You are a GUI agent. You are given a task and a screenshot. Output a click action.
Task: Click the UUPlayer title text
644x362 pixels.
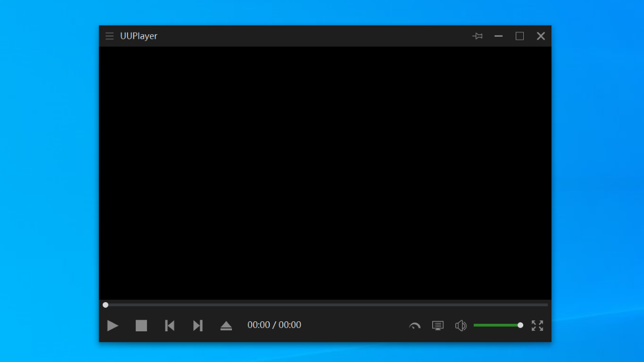pos(139,36)
